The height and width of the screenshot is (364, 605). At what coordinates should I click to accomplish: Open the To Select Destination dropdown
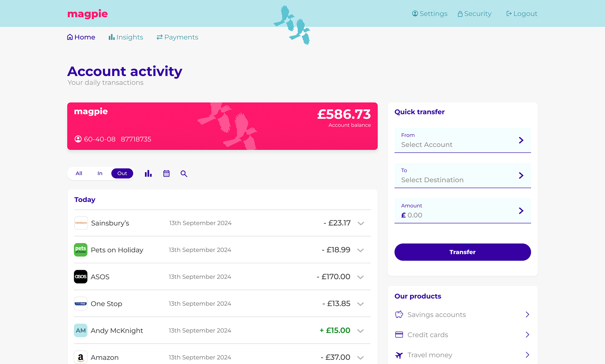pyautogui.click(x=463, y=176)
